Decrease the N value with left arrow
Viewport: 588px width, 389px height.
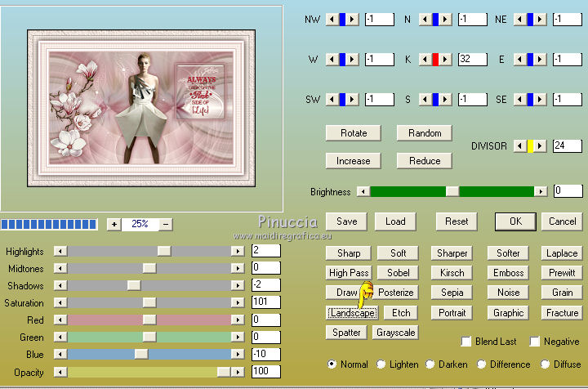425,19
